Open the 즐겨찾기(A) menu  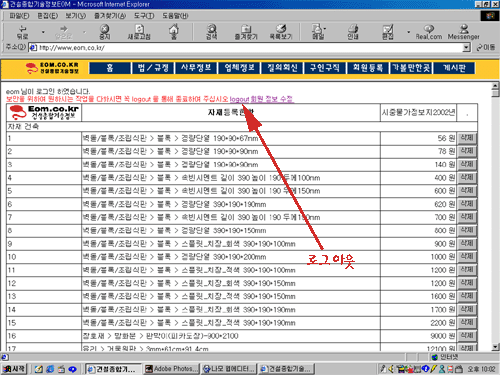tap(110, 16)
